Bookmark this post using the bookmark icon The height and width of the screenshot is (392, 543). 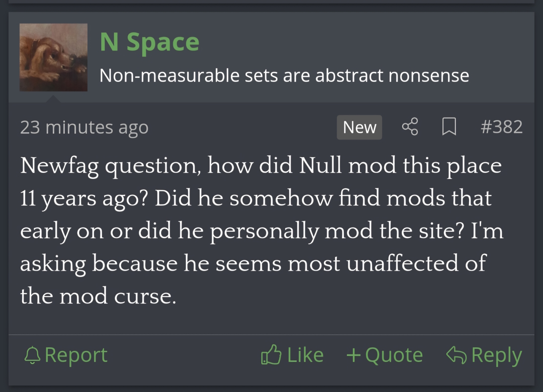click(449, 127)
